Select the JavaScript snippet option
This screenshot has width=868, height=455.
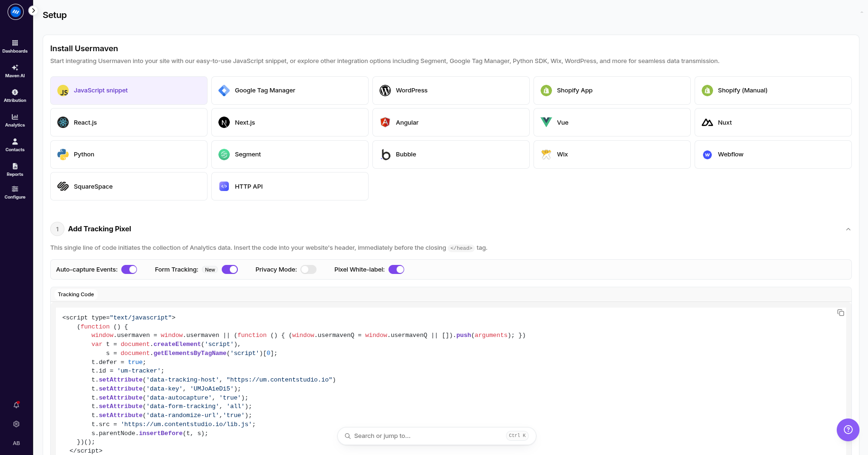(129, 91)
